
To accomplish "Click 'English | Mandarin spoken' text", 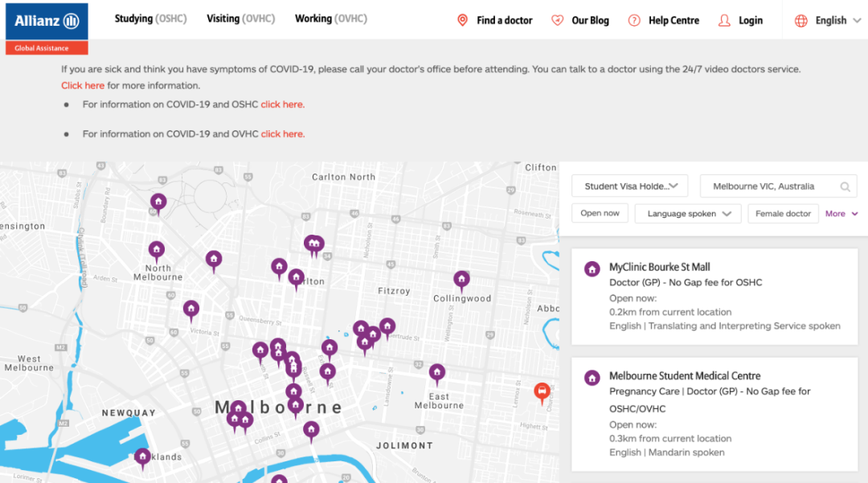I will 666,452.
